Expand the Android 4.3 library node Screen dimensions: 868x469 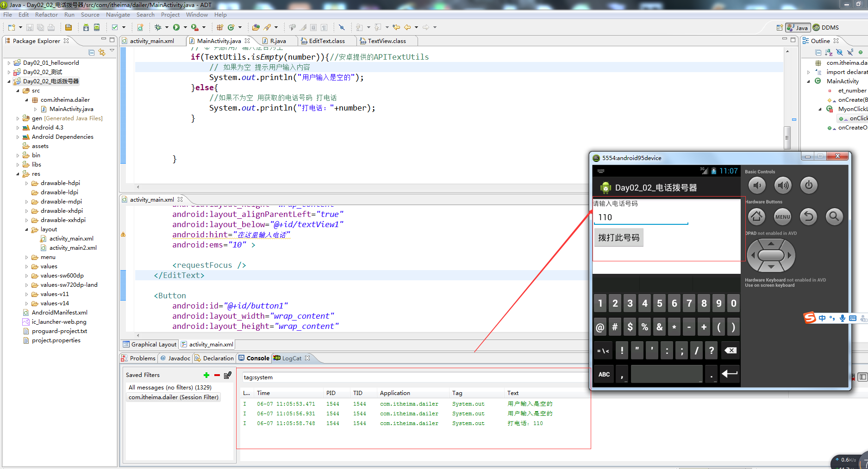click(x=18, y=128)
